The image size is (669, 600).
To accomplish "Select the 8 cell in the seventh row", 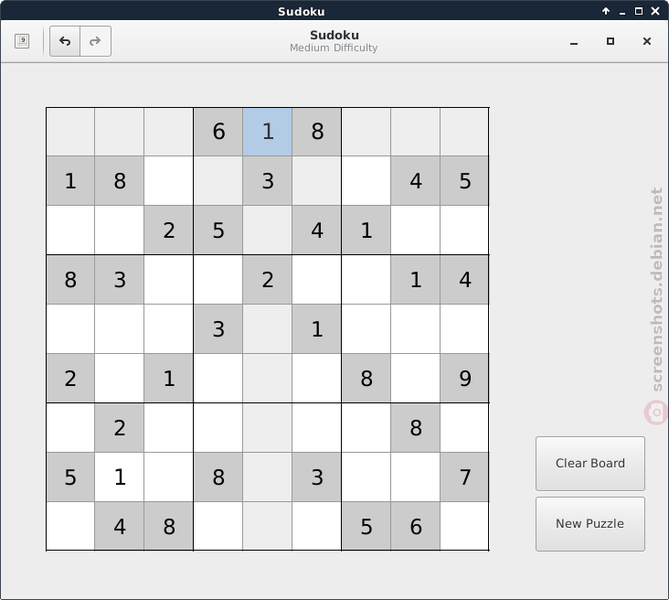I will click(x=416, y=428).
